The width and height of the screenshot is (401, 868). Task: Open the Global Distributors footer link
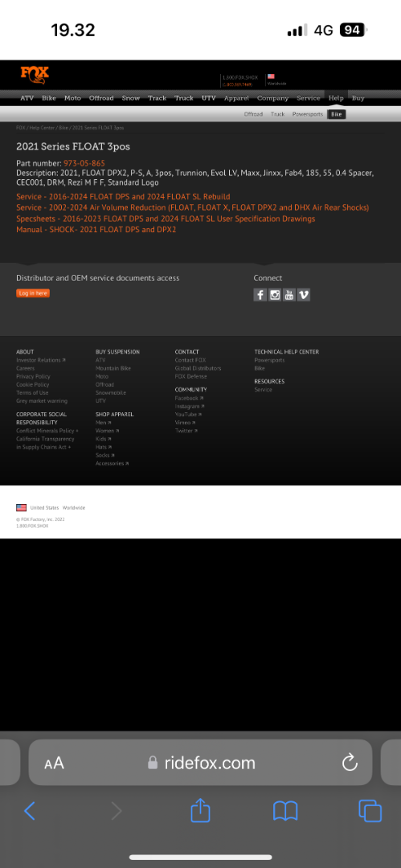(198, 368)
